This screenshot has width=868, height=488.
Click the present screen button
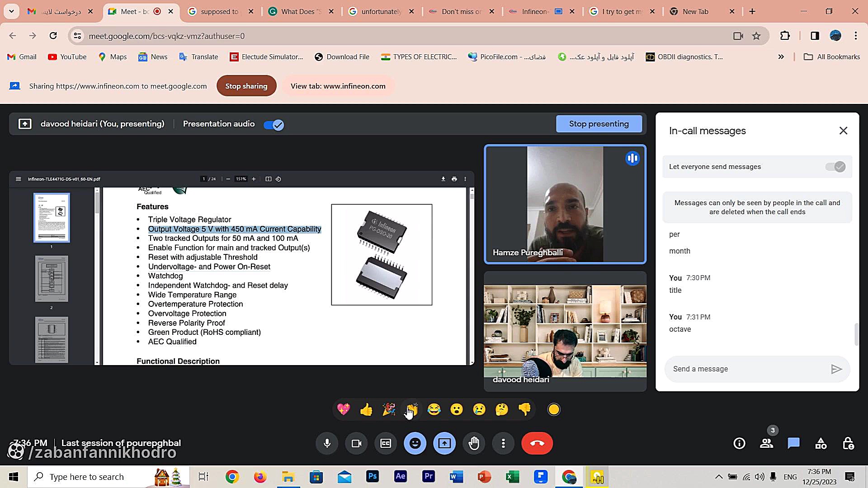coord(444,443)
